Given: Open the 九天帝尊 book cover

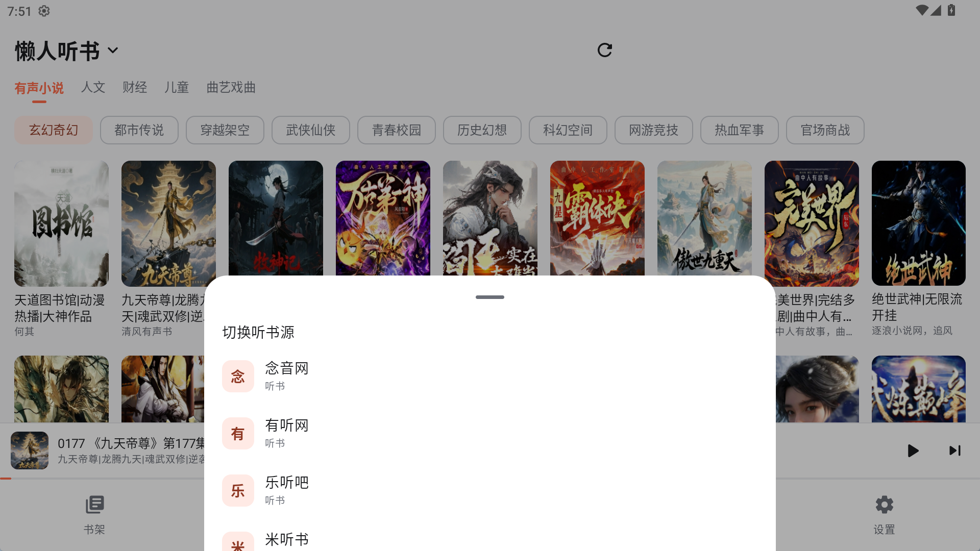Looking at the screenshot, I should 168,223.
